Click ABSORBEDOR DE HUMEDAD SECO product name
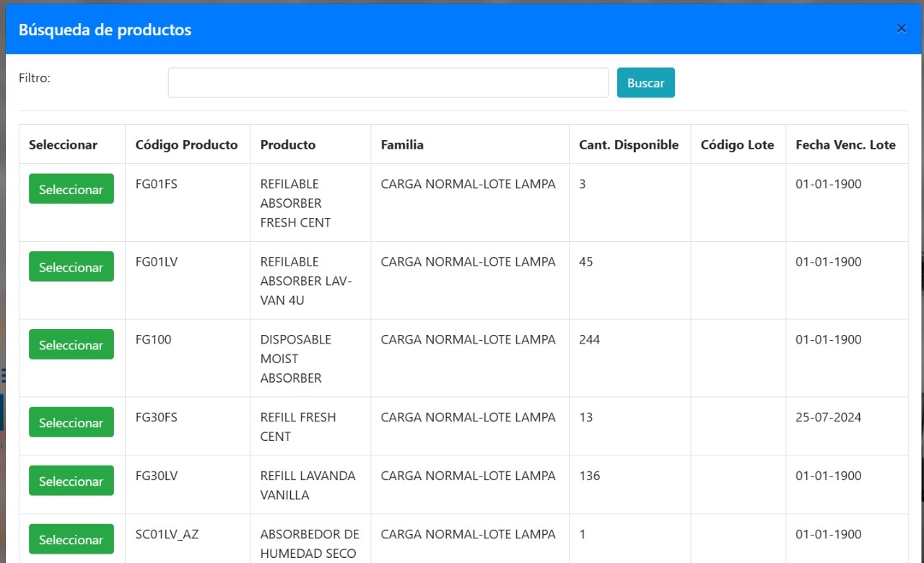The height and width of the screenshot is (563, 924). (310, 544)
